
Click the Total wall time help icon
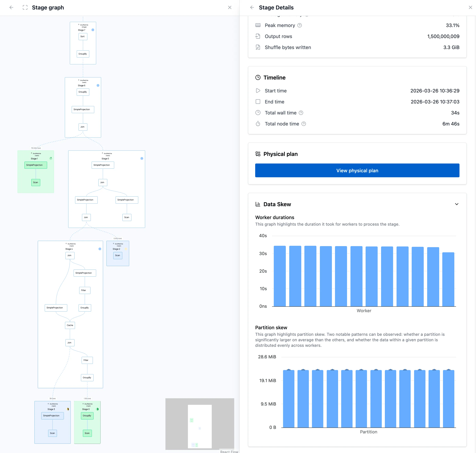point(301,113)
